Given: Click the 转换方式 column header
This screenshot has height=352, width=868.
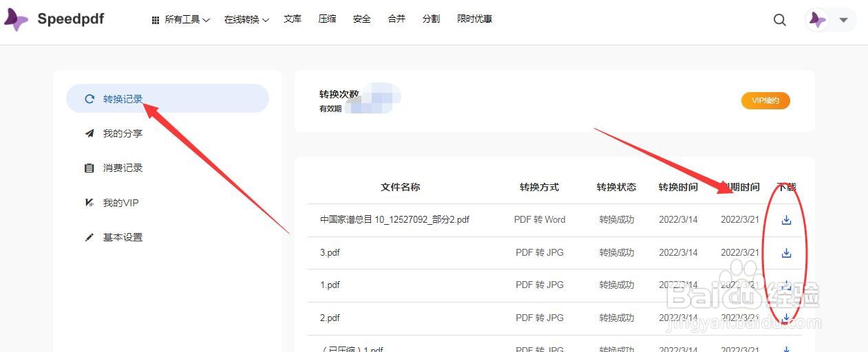Looking at the screenshot, I should tap(540, 187).
